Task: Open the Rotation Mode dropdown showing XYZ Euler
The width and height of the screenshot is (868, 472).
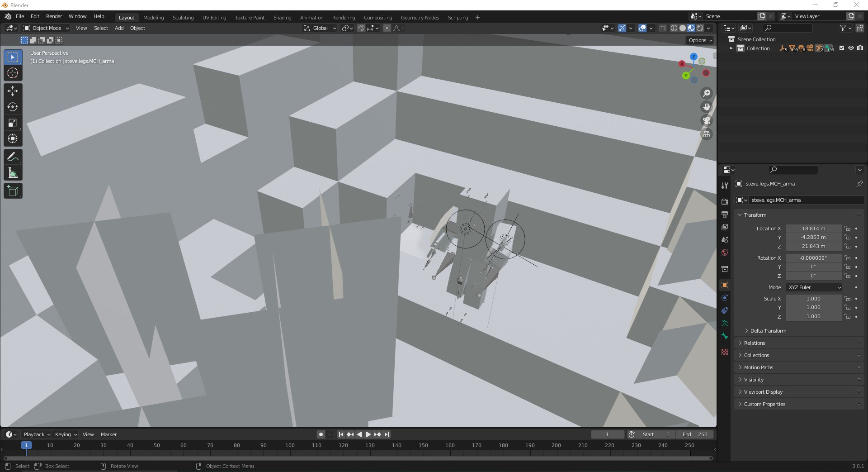Action: pos(814,287)
